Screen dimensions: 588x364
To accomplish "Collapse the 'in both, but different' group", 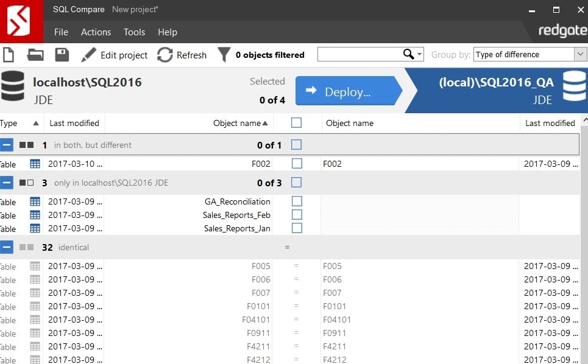I will [x=6, y=145].
